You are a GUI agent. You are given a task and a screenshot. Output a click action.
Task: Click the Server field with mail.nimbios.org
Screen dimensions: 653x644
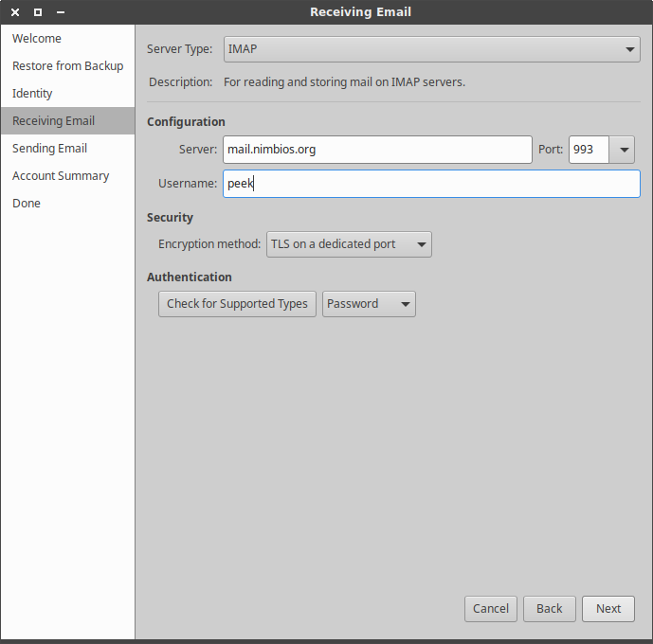pyautogui.click(x=377, y=150)
